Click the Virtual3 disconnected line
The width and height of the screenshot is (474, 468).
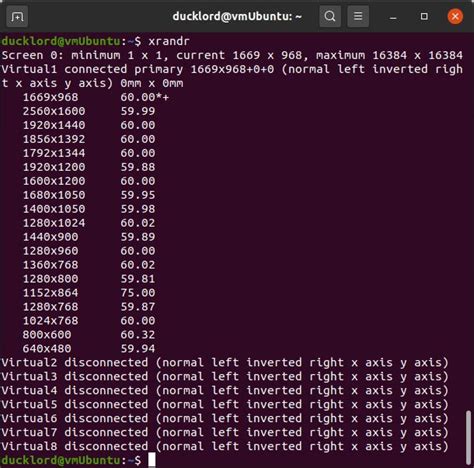coord(225,377)
